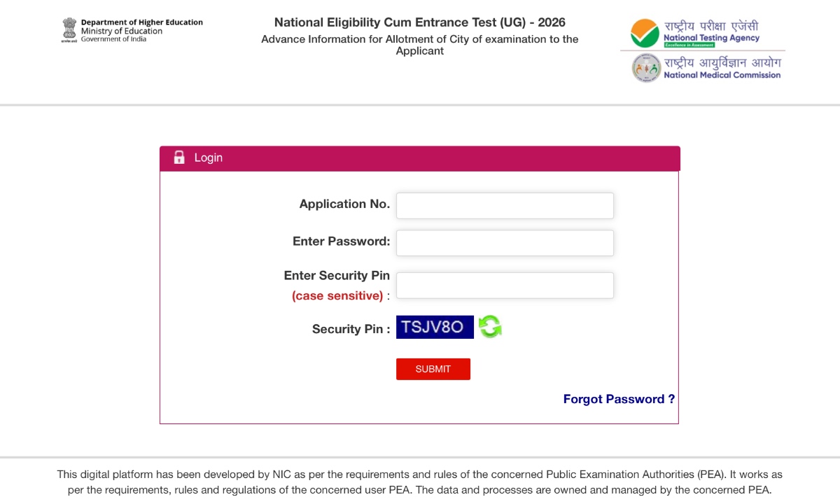The width and height of the screenshot is (840, 504).
Task: Click the Login panel header text
Action: pyautogui.click(x=209, y=157)
